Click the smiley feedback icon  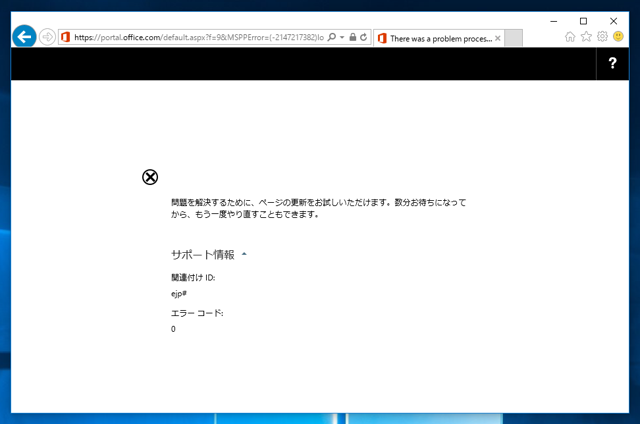tap(618, 36)
